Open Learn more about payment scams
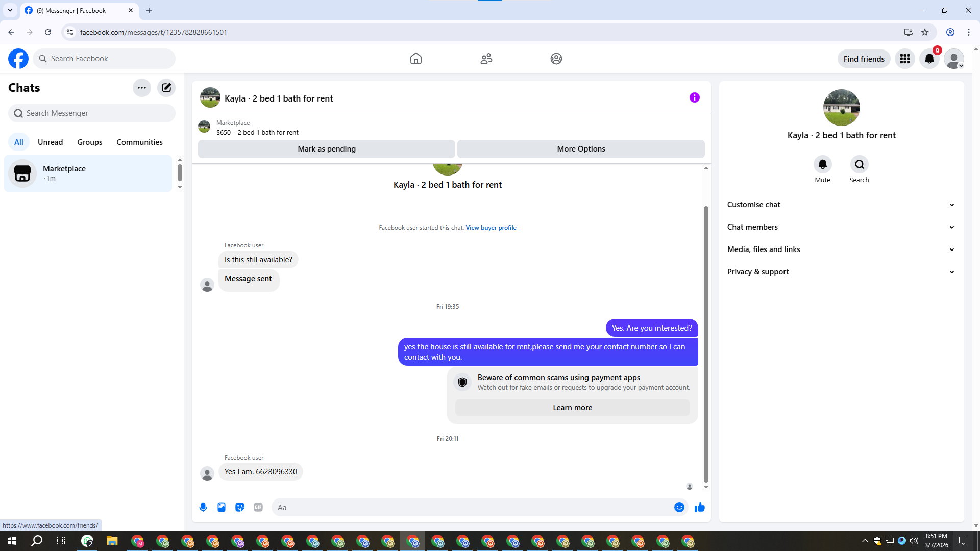The width and height of the screenshot is (980, 551). coord(572,408)
